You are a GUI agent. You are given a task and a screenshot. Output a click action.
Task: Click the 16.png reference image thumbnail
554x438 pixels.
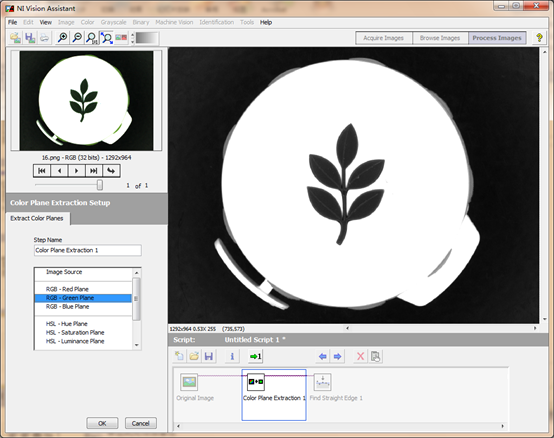click(86, 101)
